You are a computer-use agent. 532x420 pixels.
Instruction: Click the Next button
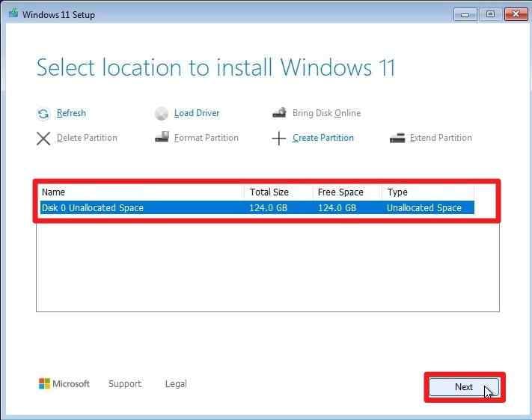tap(464, 387)
